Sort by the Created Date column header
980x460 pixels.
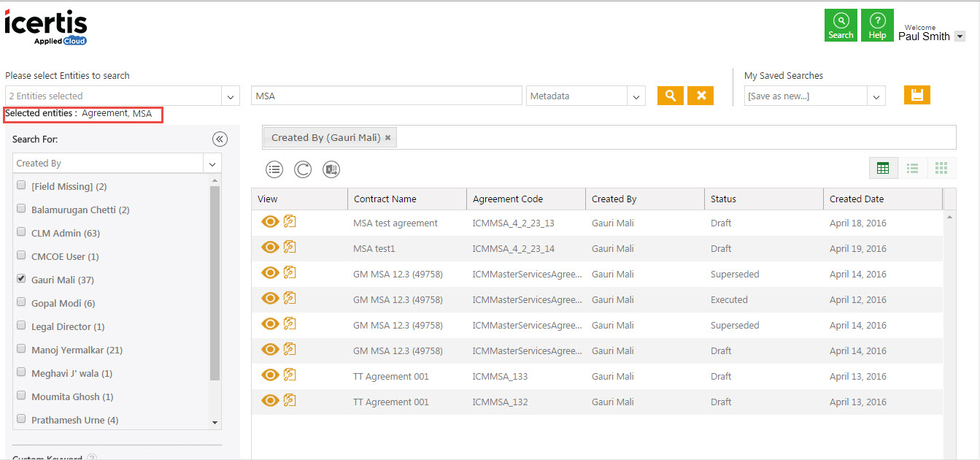tap(856, 199)
